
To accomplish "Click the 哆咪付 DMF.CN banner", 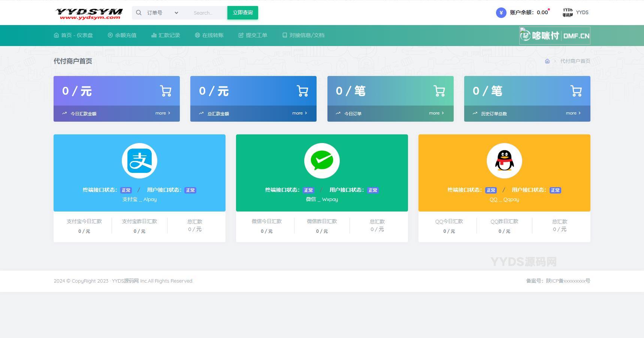I will click(554, 36).
